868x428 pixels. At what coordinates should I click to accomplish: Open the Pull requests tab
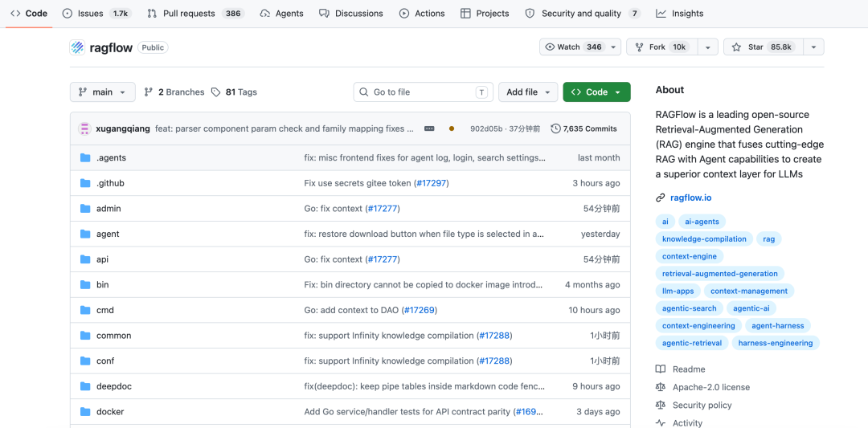[x=196, y=14]
